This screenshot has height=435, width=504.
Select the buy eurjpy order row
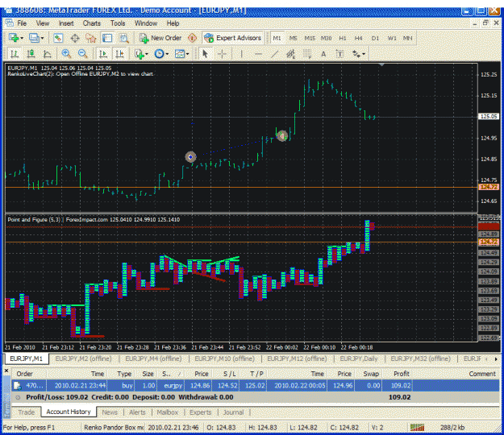pos(256,385)
